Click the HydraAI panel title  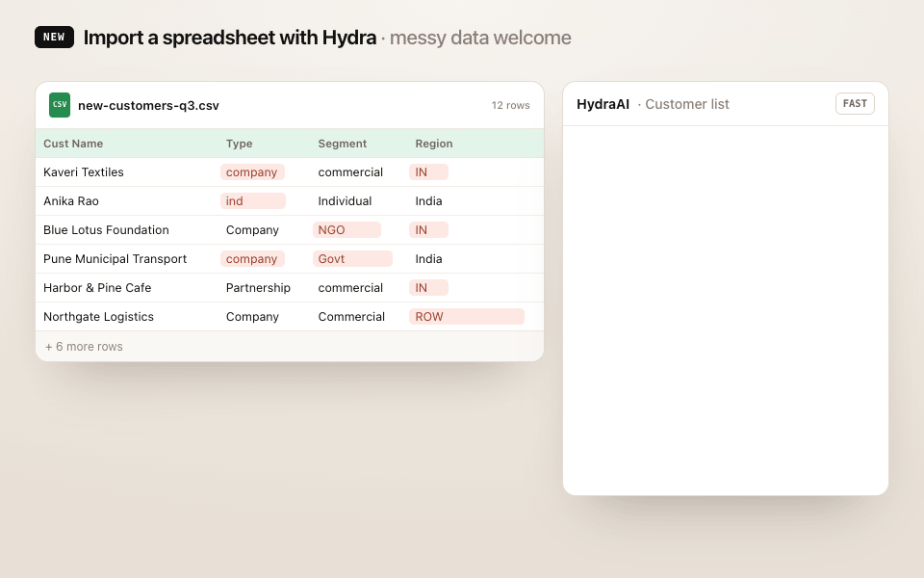point(603,104)
